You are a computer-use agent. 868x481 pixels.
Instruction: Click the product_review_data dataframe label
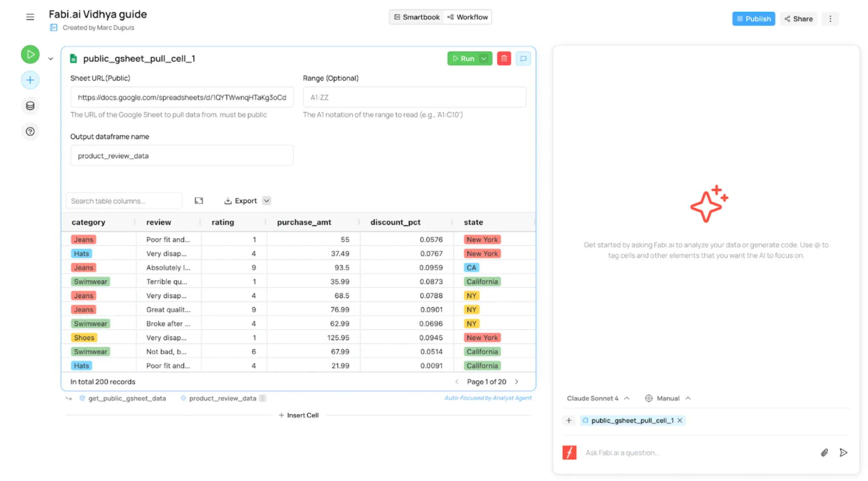[223, 398]
